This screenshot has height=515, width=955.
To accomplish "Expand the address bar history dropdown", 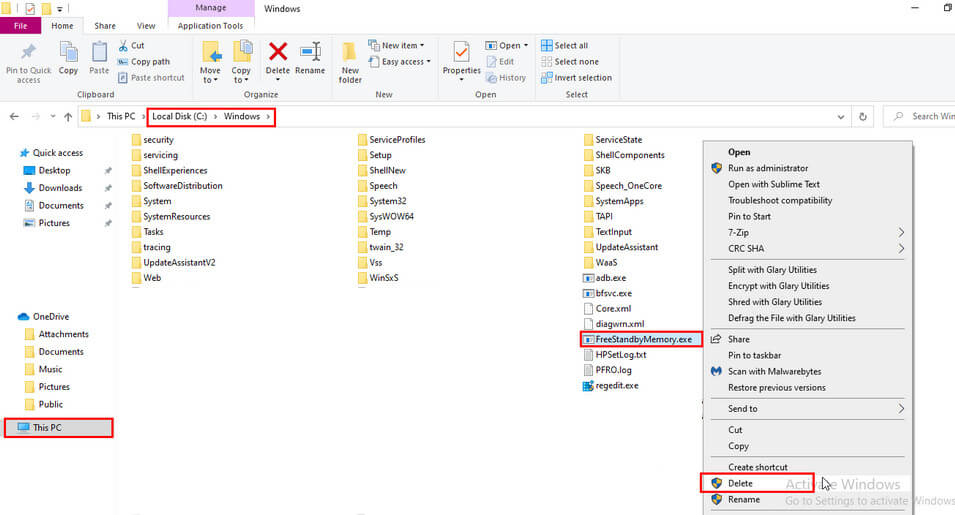I will click(840, 117).
